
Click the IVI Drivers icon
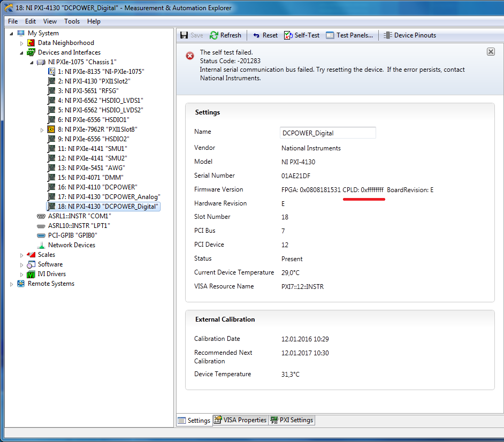31,274
